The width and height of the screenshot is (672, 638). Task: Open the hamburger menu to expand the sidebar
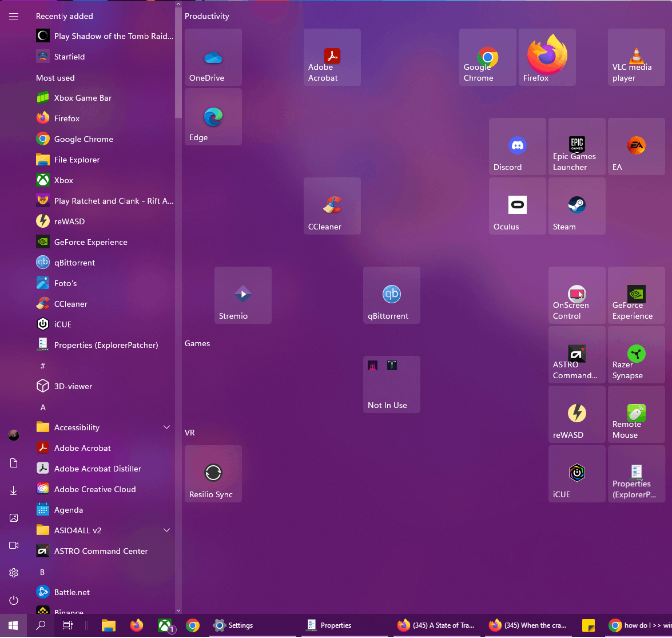point(13,16)
